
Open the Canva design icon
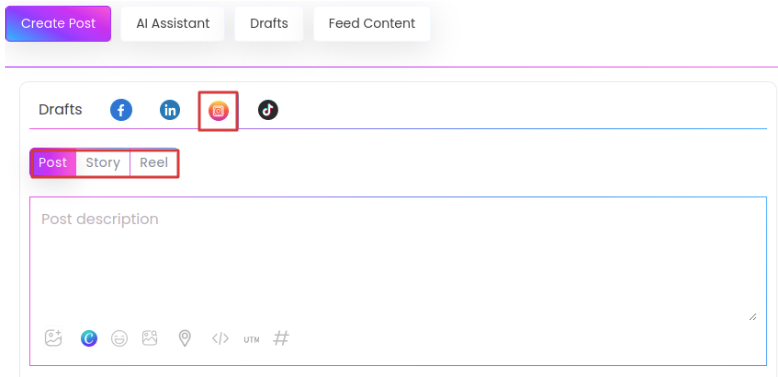click(89, 338)
